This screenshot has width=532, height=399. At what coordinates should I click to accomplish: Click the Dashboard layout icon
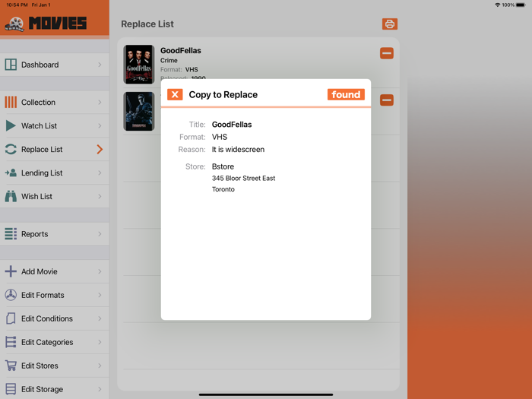point(11,65)
